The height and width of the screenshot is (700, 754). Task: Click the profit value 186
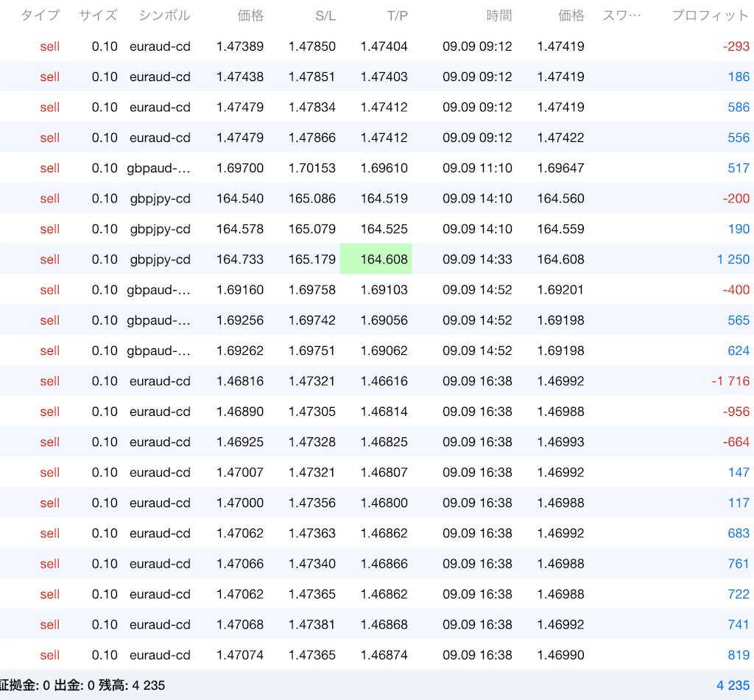739,77
